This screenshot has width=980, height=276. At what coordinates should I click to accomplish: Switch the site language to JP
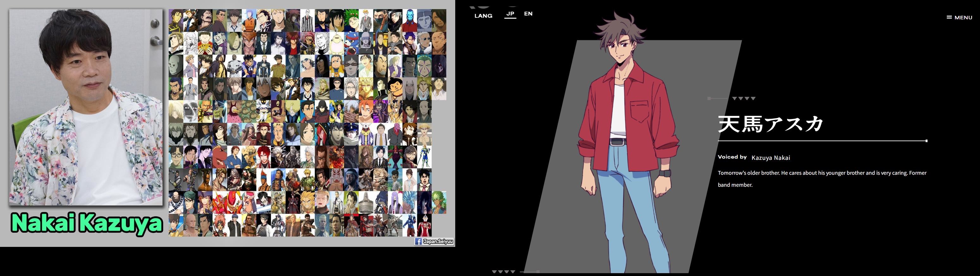510,14
